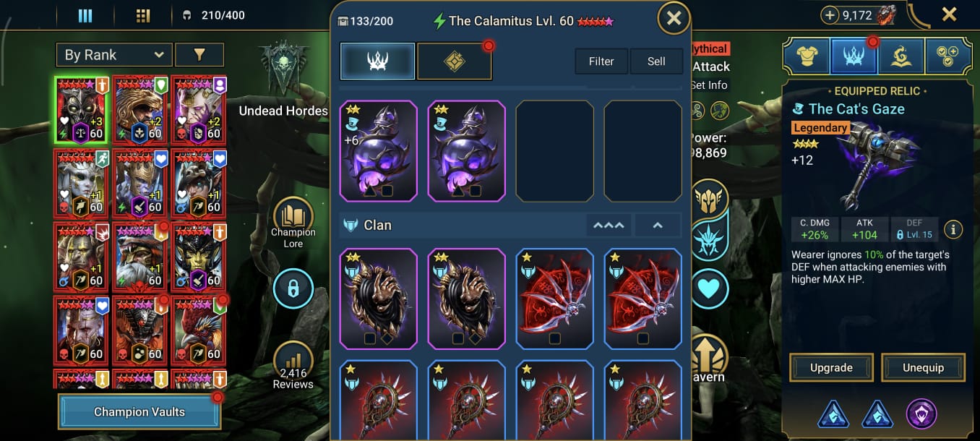The width and height of the screenshot is (980, 441).
Task: Switch to list view with three bars
Action: click(x=85, y=15)
